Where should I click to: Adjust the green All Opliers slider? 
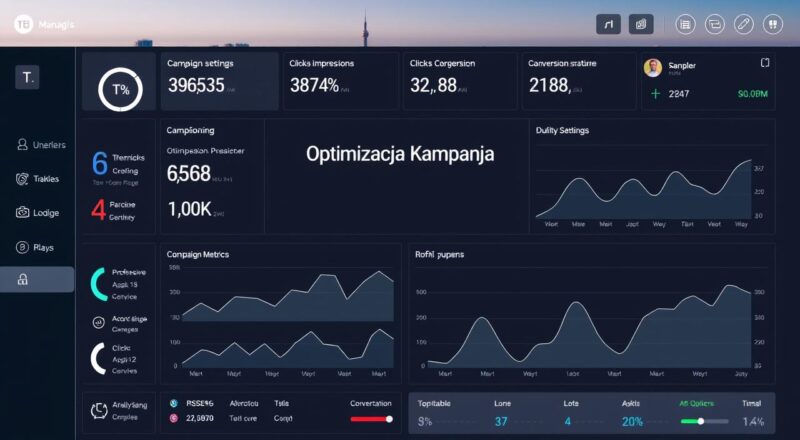point(705,421)
